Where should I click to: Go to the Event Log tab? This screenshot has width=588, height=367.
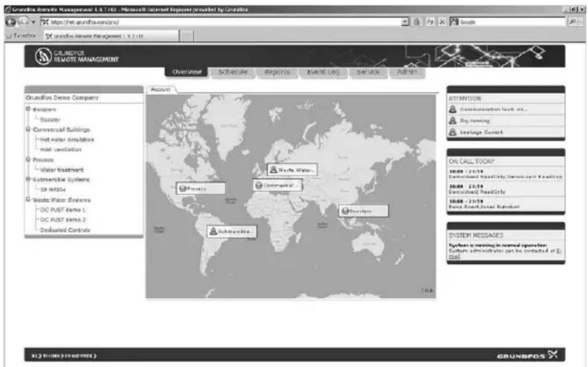click(x=323, y=72)
